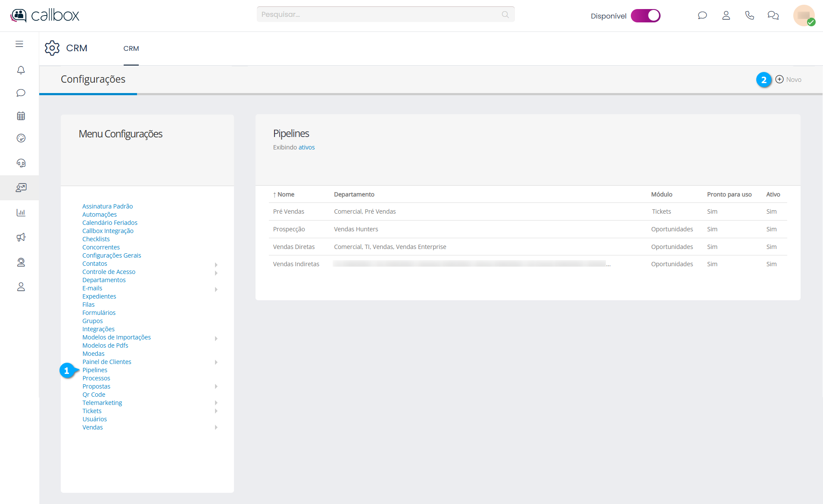Expand the Telemarketing submenu arrow
The width and height of the screenshot is (823, 504).
(216, 403)
